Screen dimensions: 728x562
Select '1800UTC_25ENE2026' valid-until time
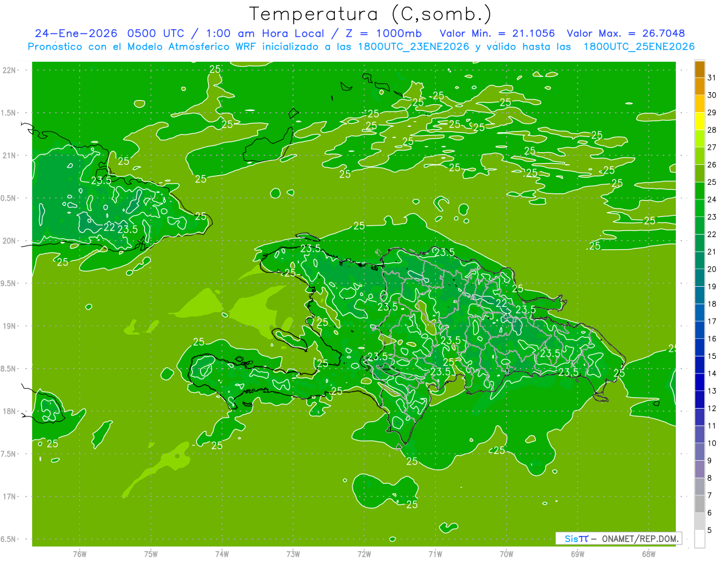click(639, 47)
